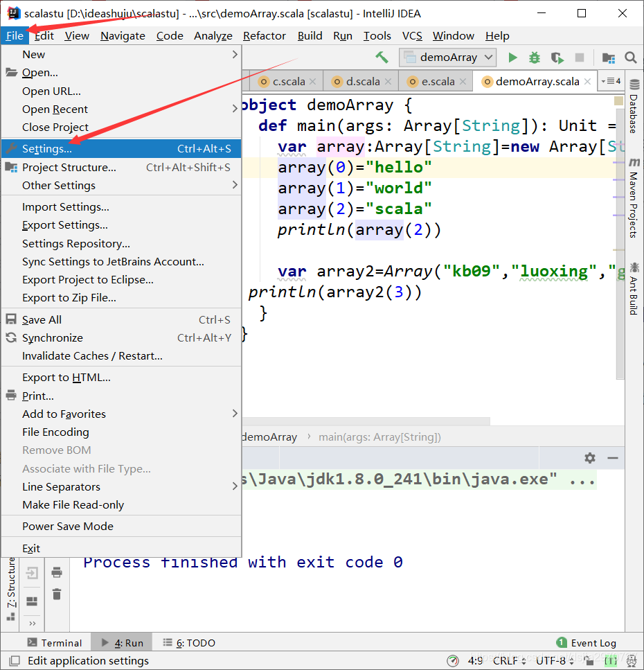Click the Build project hammer icon
The height and width of the screenshot is (670, 644).
pyautogui.click(x=382, y=58)
